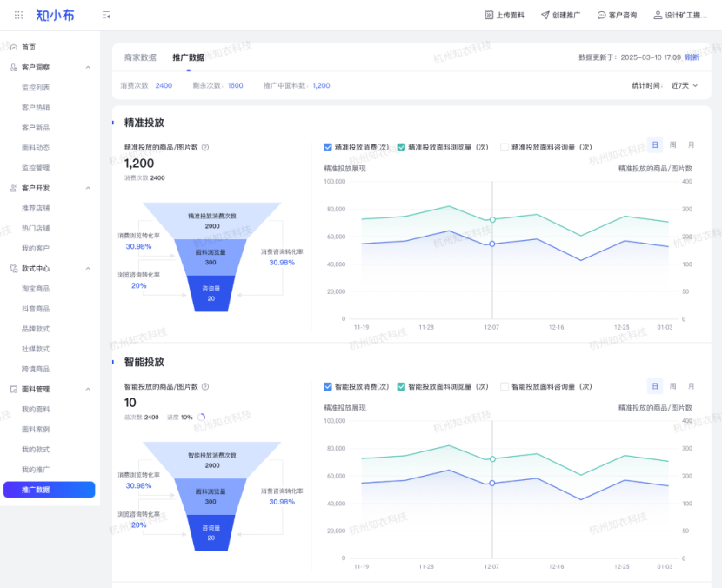Select 月 view in 智能投放 chart

click(x=692, y=386)
